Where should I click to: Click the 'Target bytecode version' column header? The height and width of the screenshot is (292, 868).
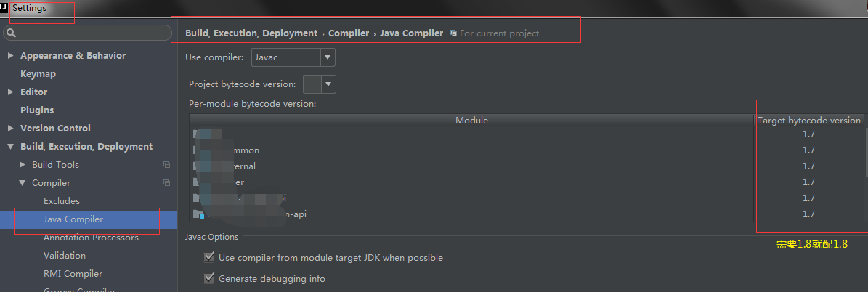coord(808,120)
